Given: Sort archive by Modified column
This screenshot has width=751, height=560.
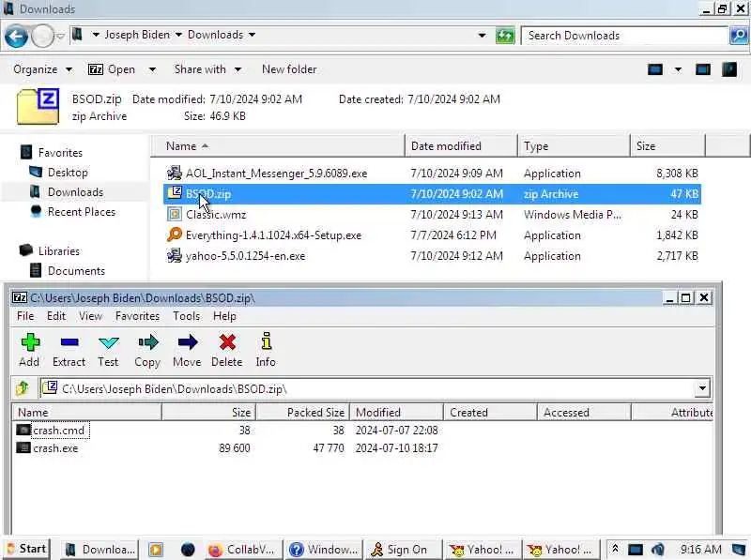Looking at the screenshot, I should click(x=396, y=412).
